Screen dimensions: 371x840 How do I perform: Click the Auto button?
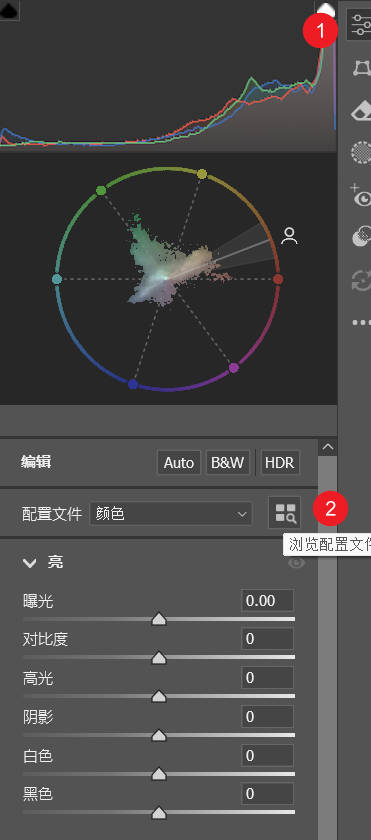tap(179, 462)
